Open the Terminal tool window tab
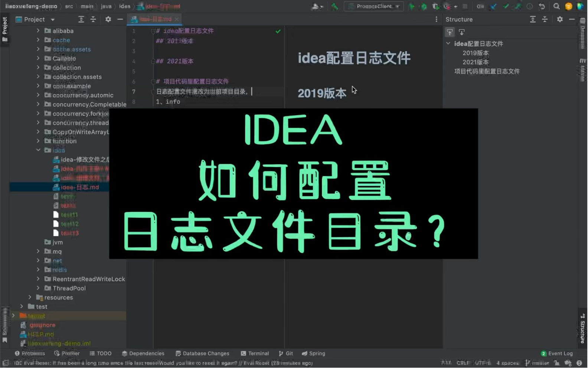The width and height of the screenshot is (588, 368). (255, 354)
